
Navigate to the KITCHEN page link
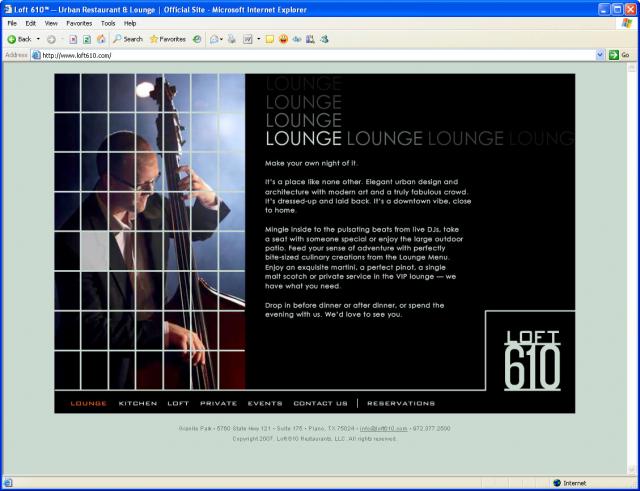pos(137,403)
